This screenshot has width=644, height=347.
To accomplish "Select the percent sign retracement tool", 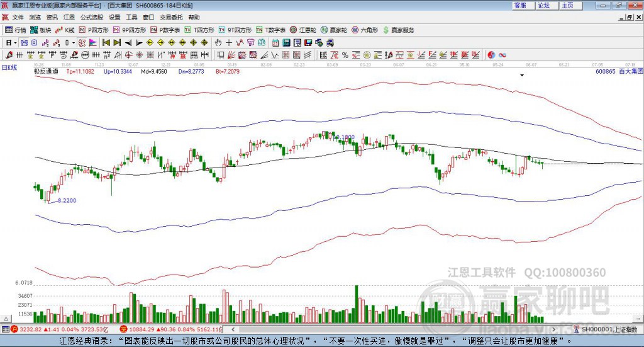I will point(345,55).
